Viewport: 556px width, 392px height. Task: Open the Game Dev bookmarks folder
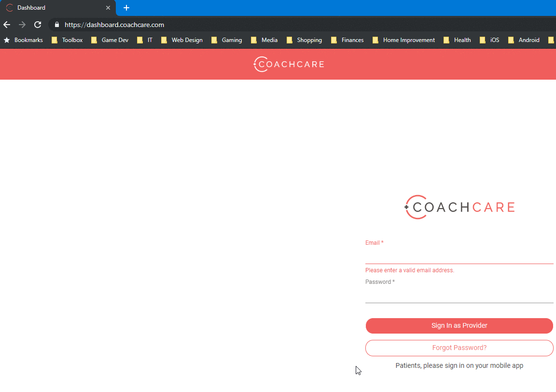pos(110,40)
